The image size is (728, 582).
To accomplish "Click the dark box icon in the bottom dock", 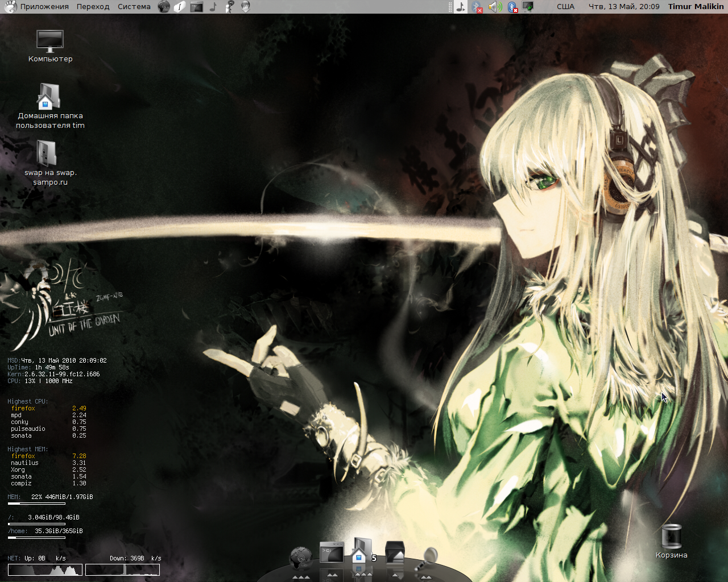I will coord(395,552).
